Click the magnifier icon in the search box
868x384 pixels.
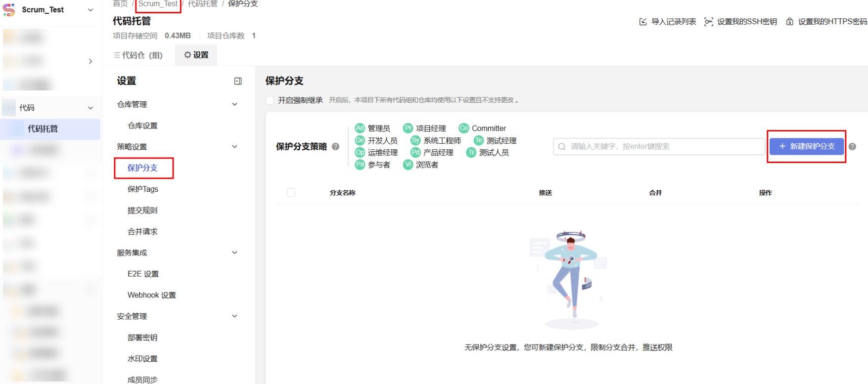562,146
